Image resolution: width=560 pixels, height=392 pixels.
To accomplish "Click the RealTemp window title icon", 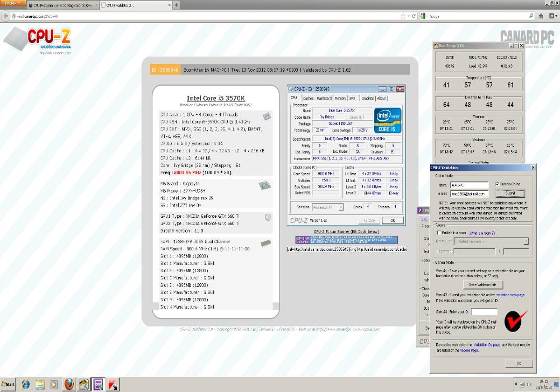I will [x=436, y=46].
